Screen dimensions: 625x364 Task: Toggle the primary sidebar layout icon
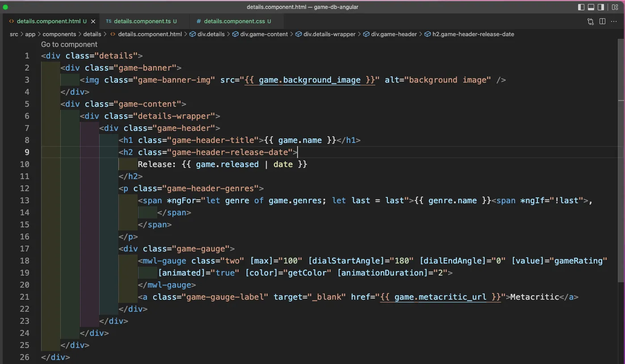[x=581, y=7]
